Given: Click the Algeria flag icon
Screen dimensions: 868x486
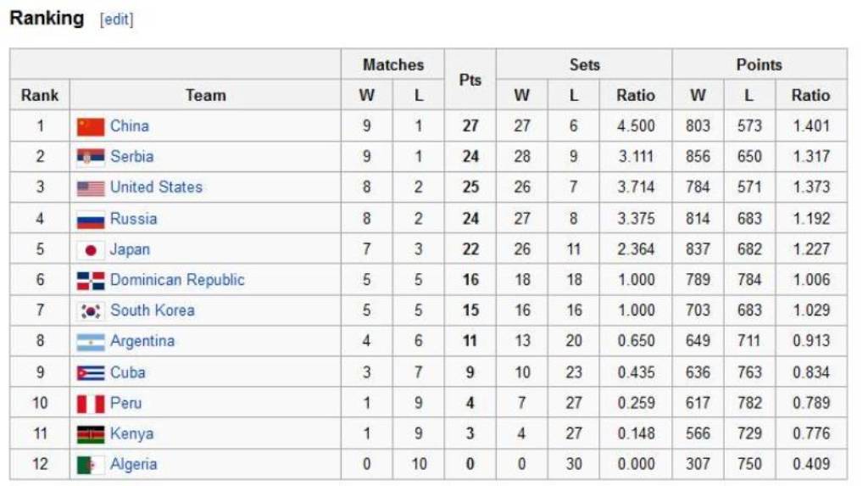Looking at the screenshot, I should click(90, 465).
